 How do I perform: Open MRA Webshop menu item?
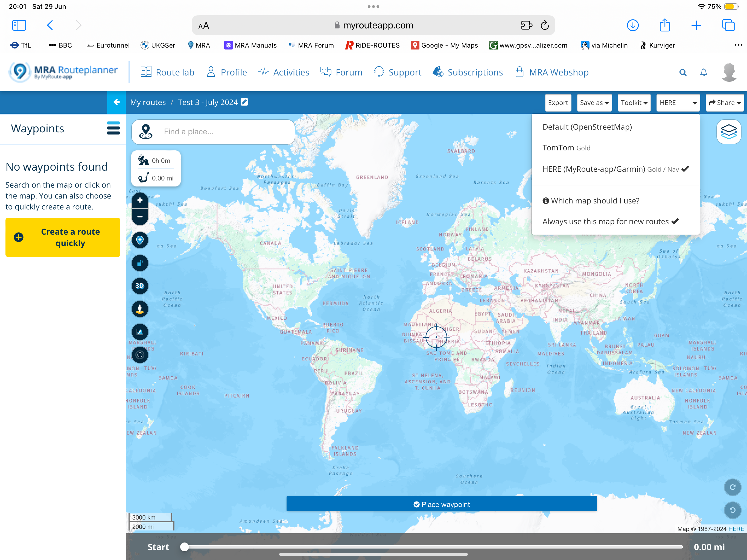552,72
